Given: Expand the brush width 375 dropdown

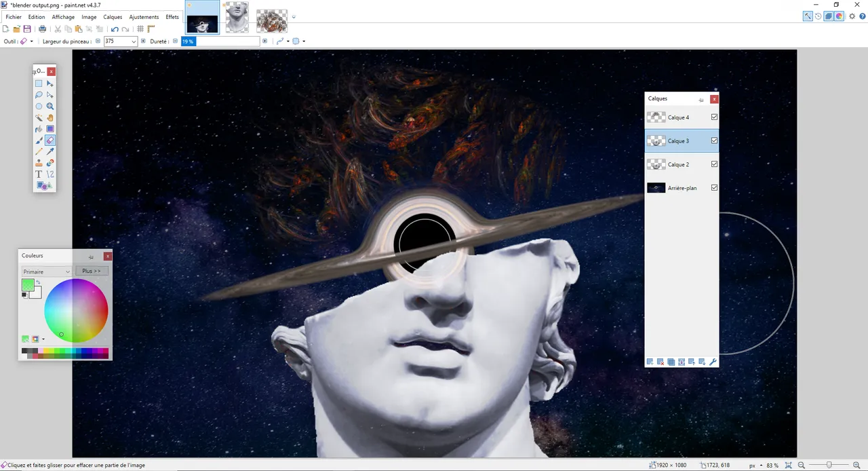Looking at the screenshot, I should coord(134,41).
